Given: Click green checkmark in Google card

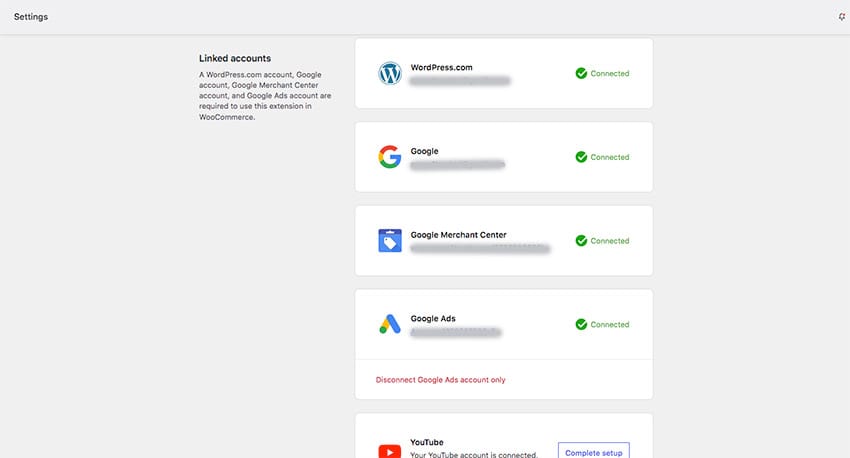Looking at the screenshot, I should pos(581,157).
